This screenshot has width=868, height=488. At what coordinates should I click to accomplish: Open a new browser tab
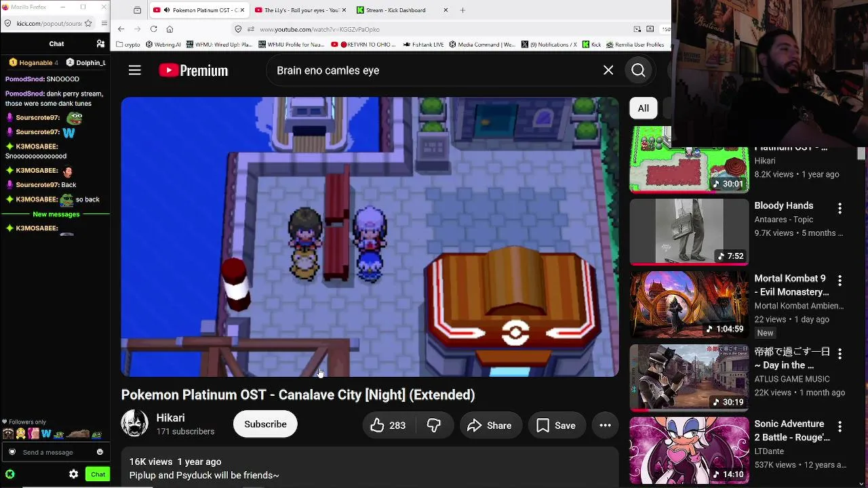coord(462,10)
